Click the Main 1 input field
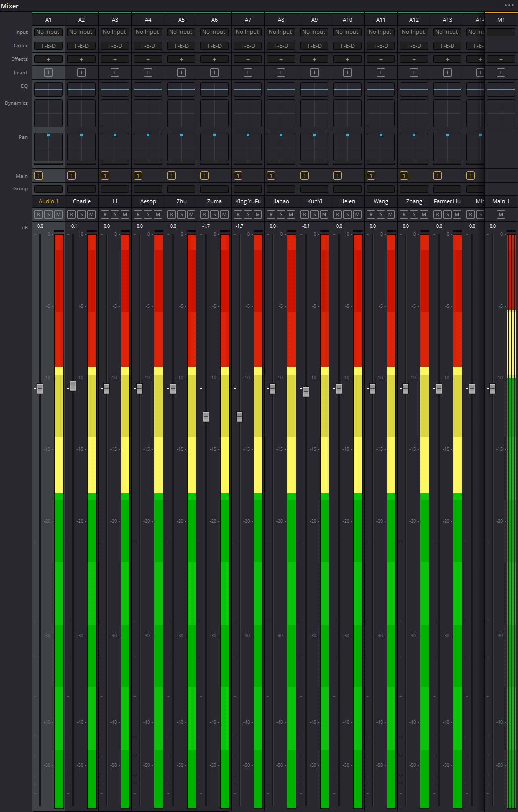The image size is (518, 812). click(x=501, y=32)
